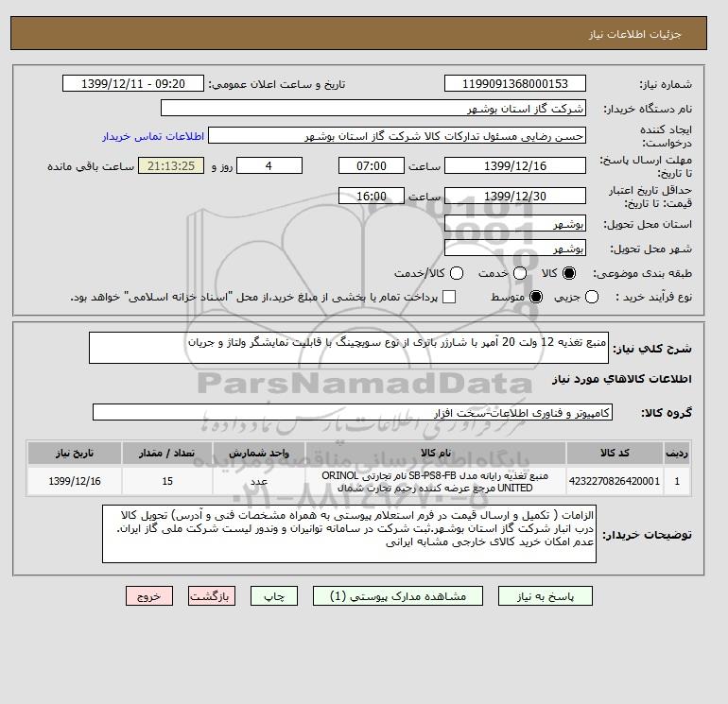The image size is (728, 704).
Task: Click the need date cell 1399/12/16
Action: pos(75,481)
